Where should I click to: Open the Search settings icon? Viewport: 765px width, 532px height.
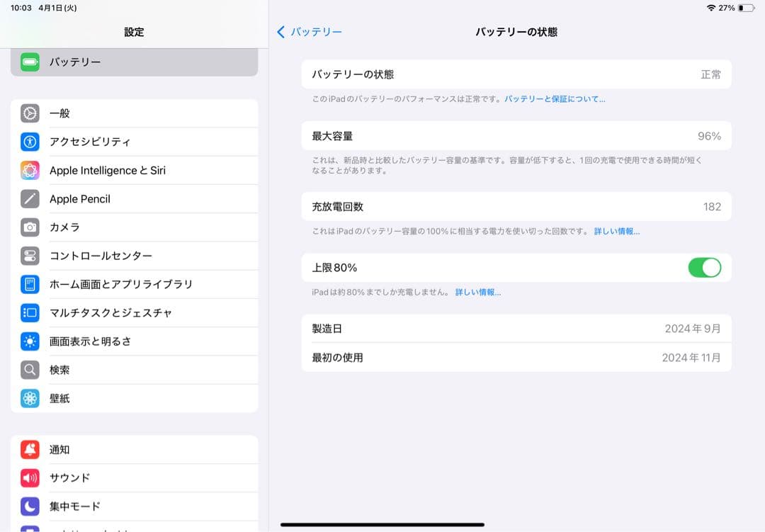pos(29,369)
